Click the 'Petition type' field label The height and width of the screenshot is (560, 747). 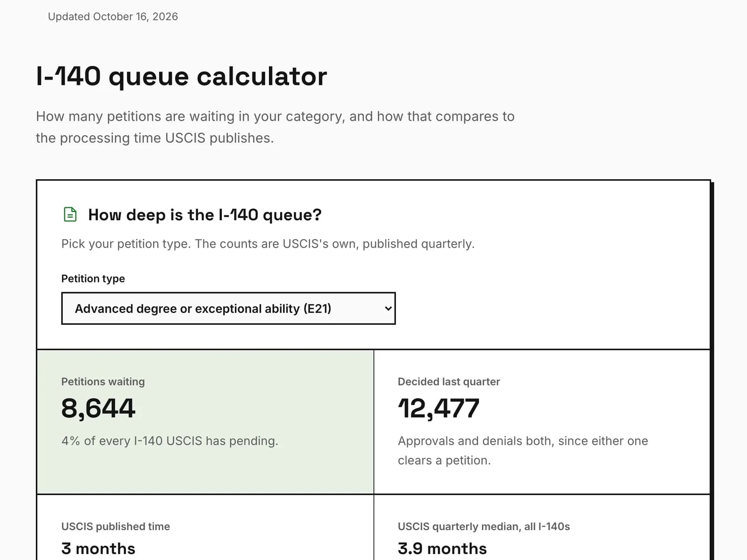click(x=93, y=279)
